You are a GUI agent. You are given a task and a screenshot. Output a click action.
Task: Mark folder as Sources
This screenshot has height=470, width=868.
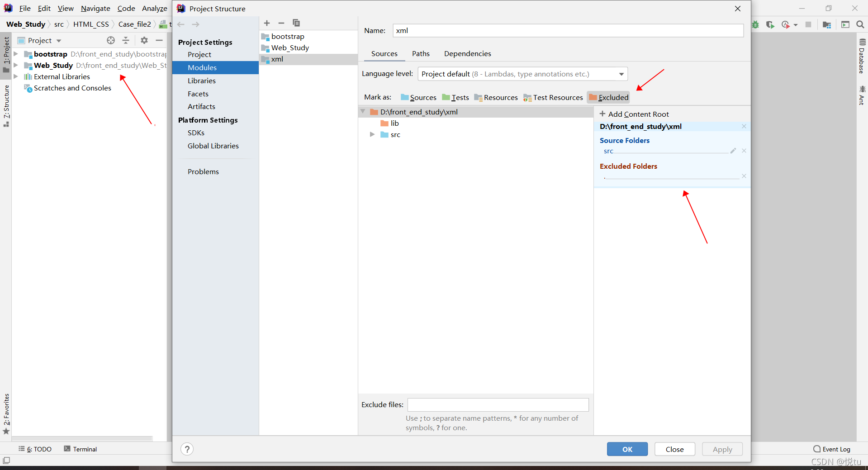[x=418, y=97]
